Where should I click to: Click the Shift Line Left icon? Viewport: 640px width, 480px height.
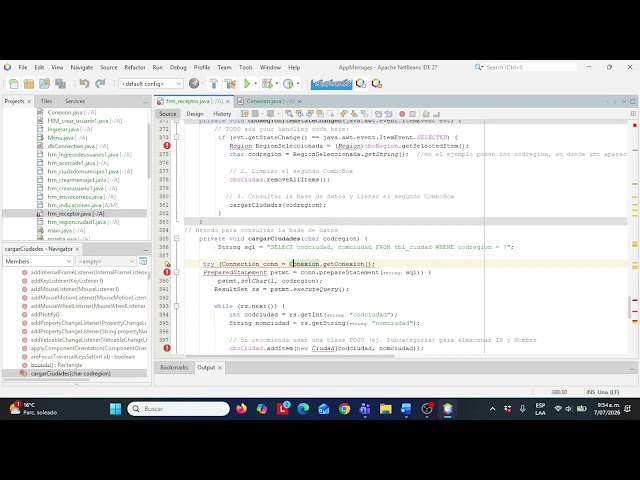pos(378,114)
